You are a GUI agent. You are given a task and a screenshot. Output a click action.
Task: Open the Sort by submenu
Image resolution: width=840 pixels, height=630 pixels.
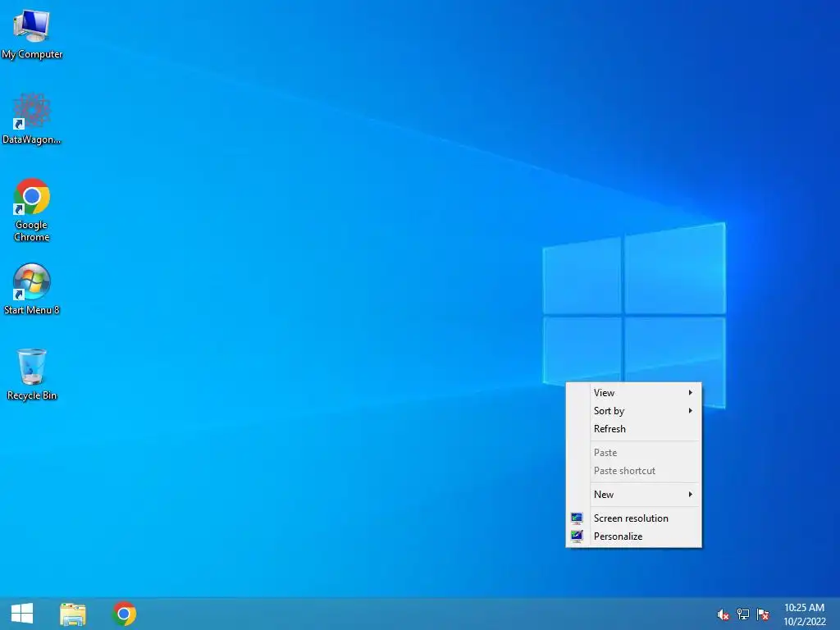634,411
